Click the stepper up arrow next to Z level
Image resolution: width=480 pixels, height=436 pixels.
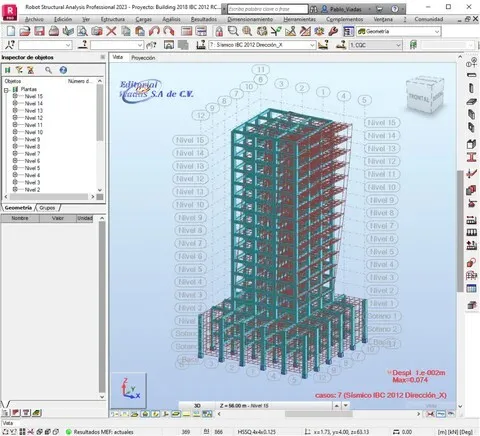pyautogui.click(x=337, y=406)
